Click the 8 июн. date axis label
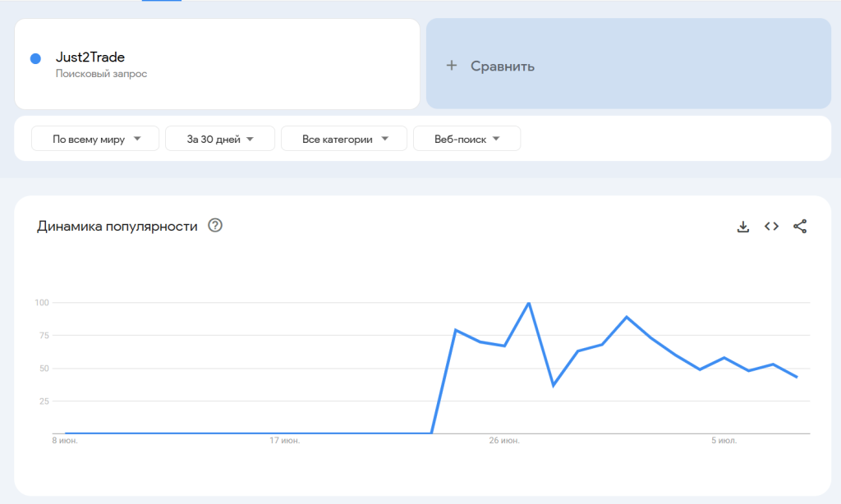 click(x=65, y=441)
